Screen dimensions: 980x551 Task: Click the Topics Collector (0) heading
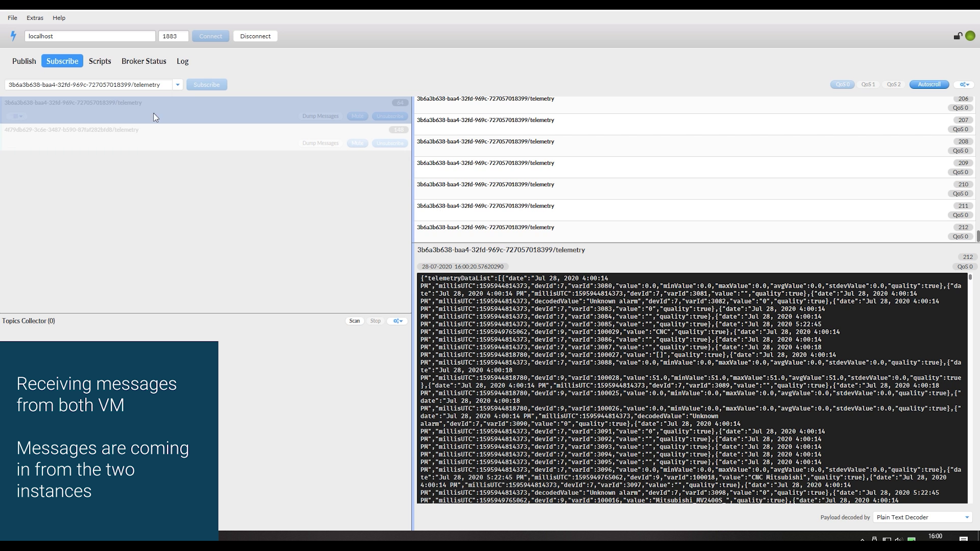pyautogui.click(x=29, y=321)
